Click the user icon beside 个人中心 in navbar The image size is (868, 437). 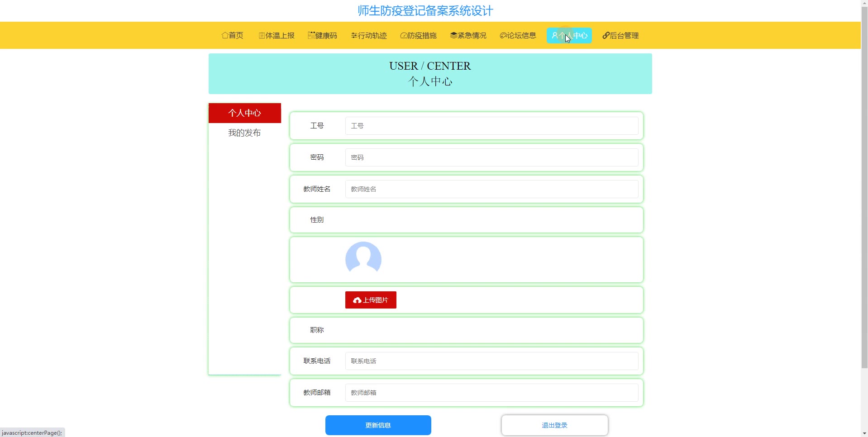coord(555,35)
